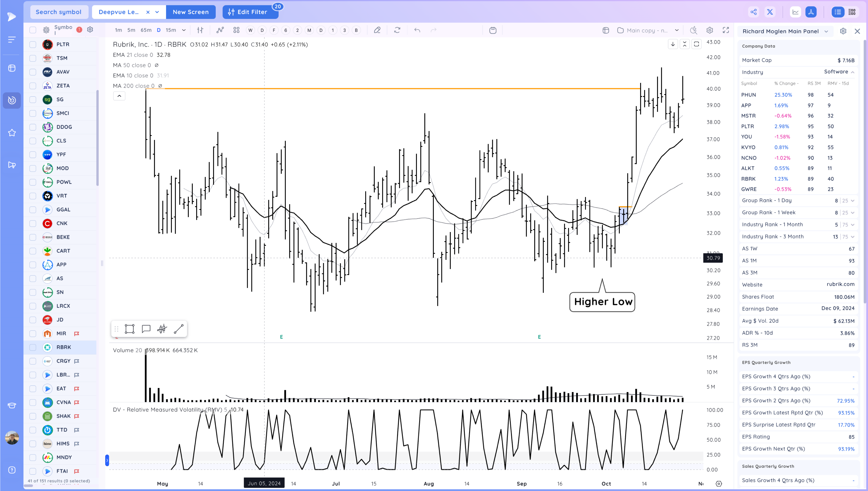Viewport: 868px width, 491px height.
Task: Check the SMCI row checkbox
Action: (33, 113)
